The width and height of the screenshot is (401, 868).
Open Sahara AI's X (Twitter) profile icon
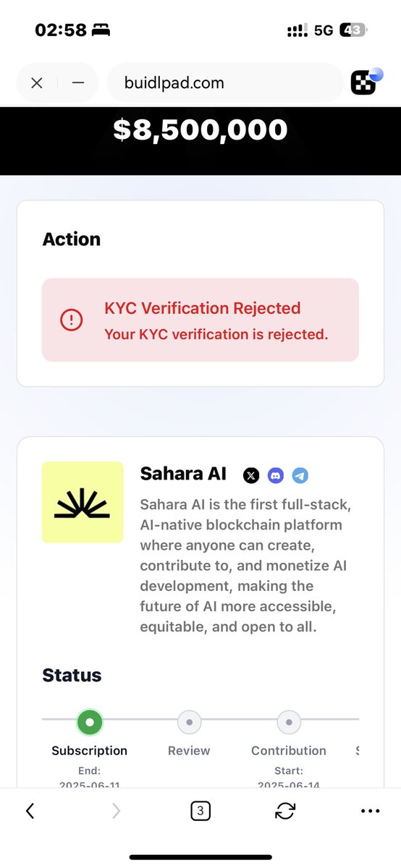pyautogui.click(x=250, y=475)
